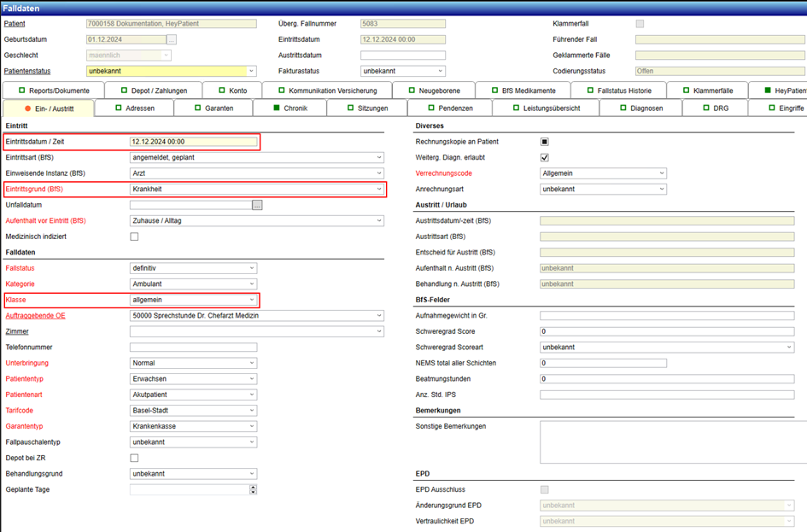
Task: Open the Diagnosen tab
Action: [x=640, y=108]
